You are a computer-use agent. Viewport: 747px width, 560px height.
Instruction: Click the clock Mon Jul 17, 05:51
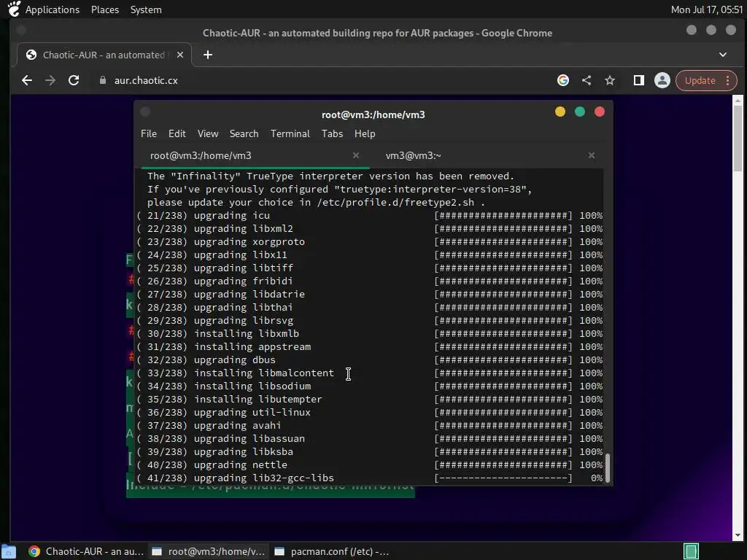coord(706,9)
